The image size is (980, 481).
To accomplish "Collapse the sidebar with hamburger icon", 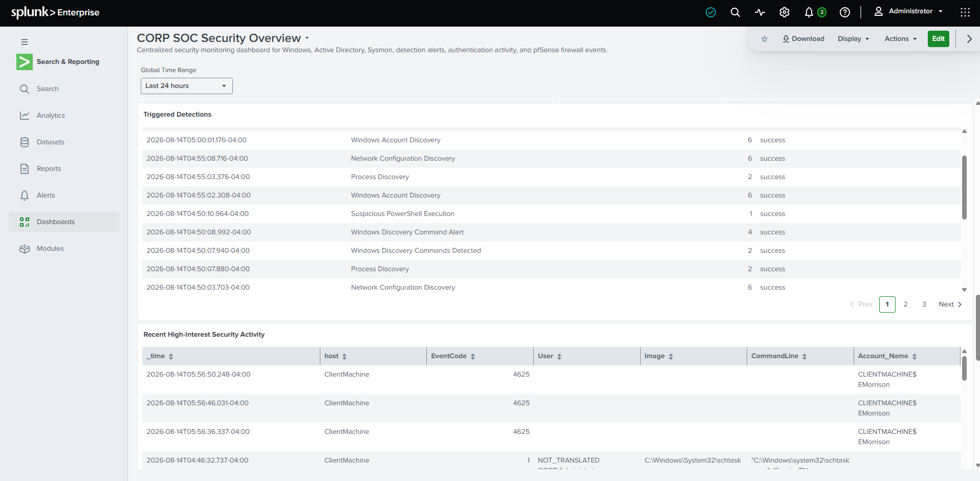I will pos(25,42).
